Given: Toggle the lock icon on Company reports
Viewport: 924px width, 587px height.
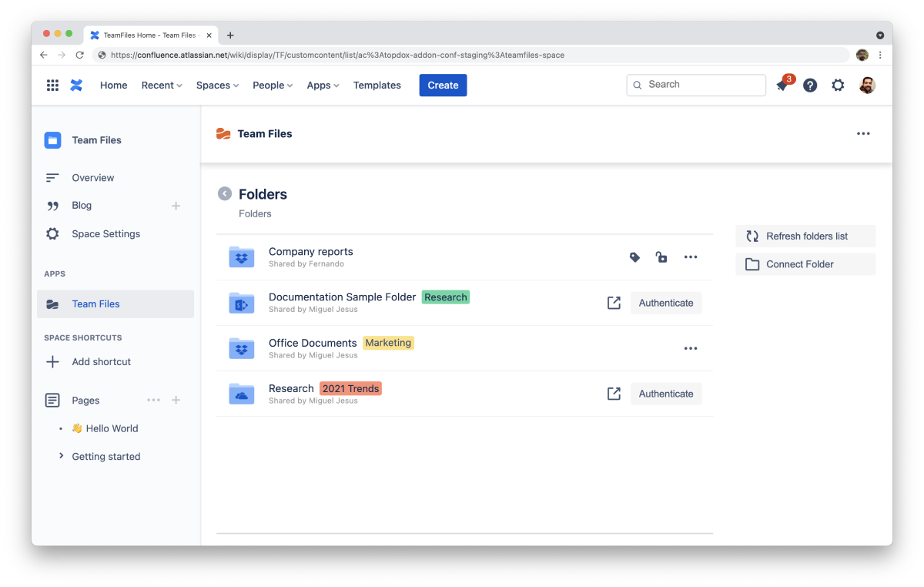Looking at the screenshot, I should 661,257.
